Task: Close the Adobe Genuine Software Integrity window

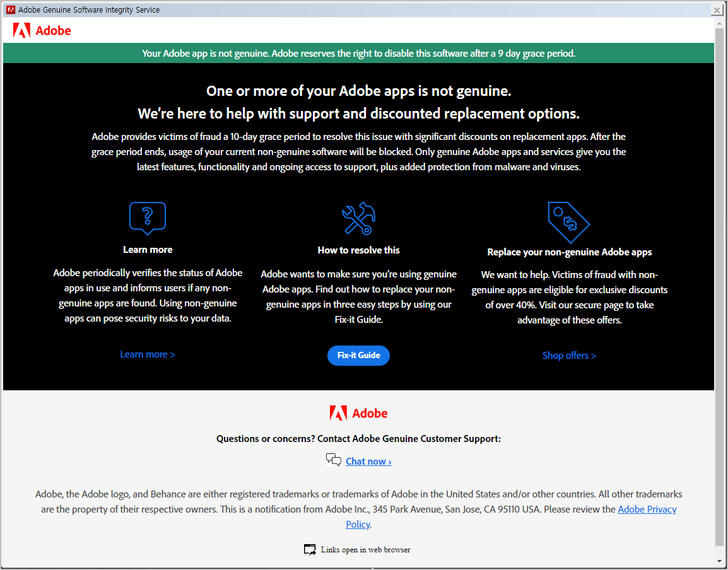Action: 717,10
